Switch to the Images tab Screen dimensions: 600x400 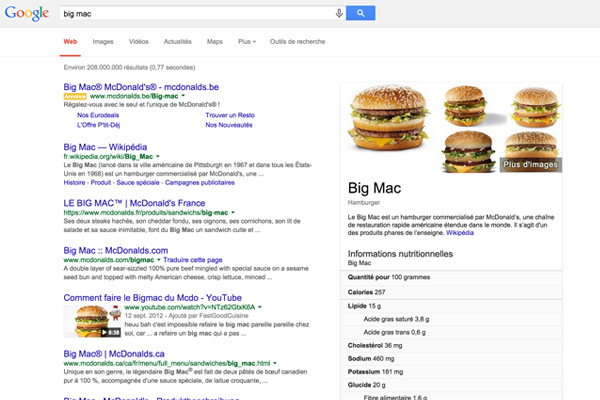[103, 41]
